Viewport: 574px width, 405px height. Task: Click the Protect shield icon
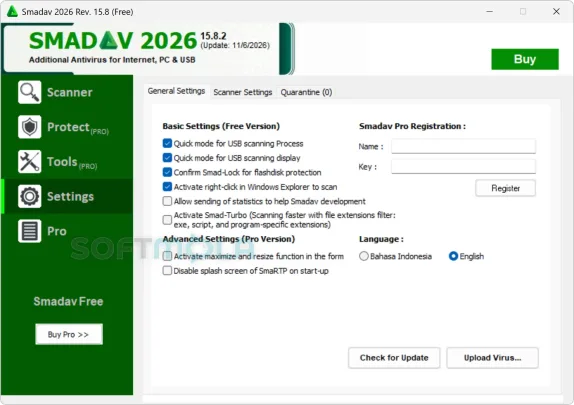pyautogui.click(x=29, y=127)
